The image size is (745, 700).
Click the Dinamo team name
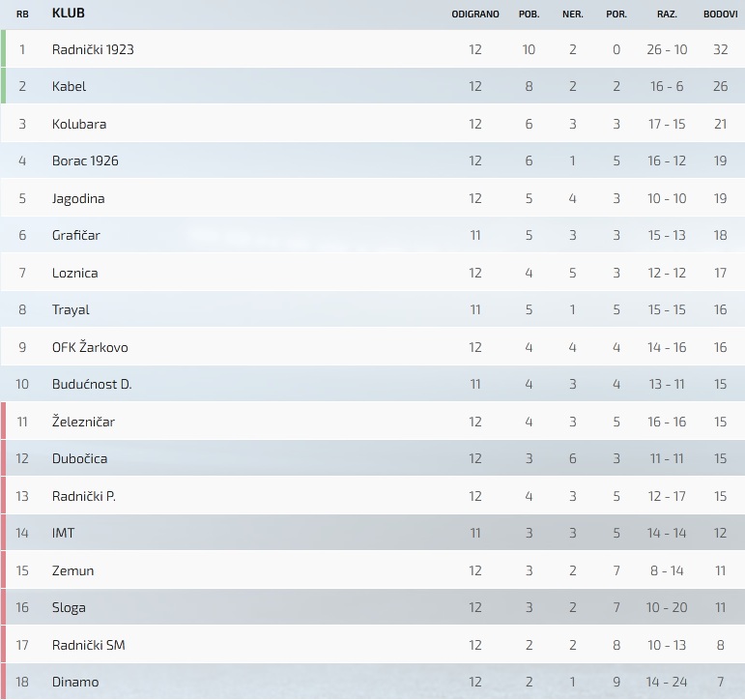pyautogui.click(x=75, y=682)
